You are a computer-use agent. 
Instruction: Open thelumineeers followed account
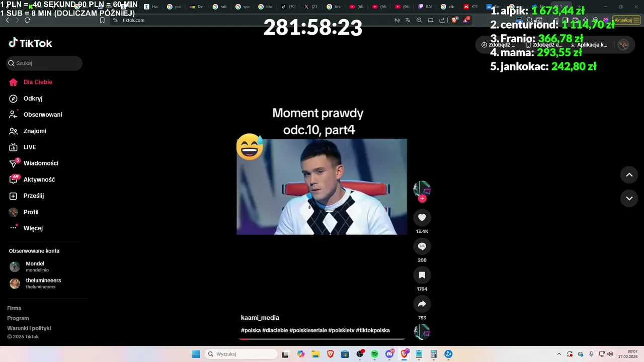click(x=35, y=283)
